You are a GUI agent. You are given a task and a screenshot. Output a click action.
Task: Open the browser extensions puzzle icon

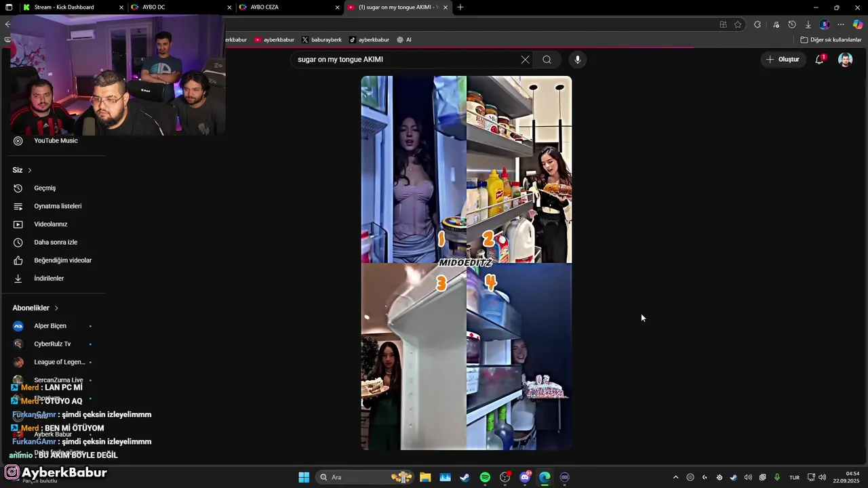757,24
